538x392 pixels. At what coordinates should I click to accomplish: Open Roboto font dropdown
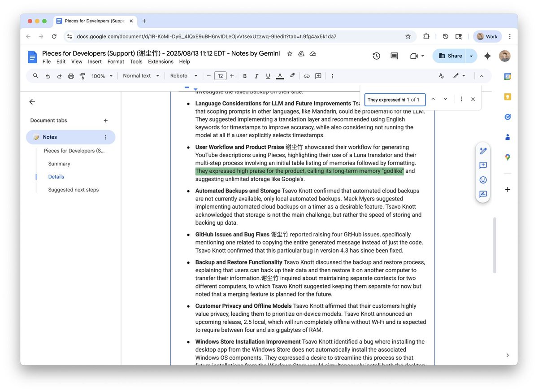(184, 76)
